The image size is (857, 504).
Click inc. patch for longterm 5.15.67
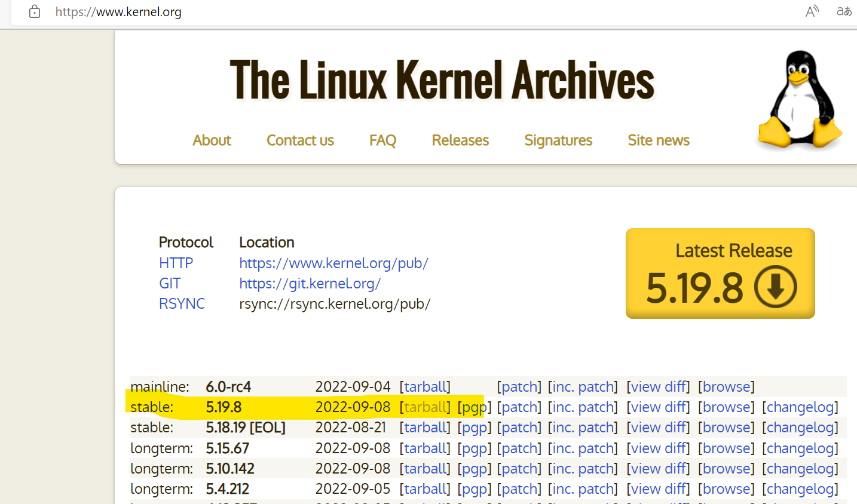[x=583, y=448]
